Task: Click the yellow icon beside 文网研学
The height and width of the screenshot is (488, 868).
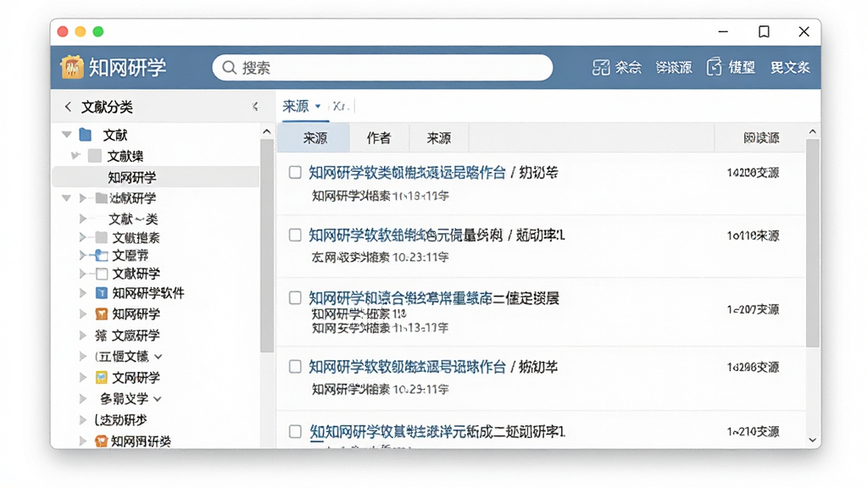Action: [x=102, y=377]
